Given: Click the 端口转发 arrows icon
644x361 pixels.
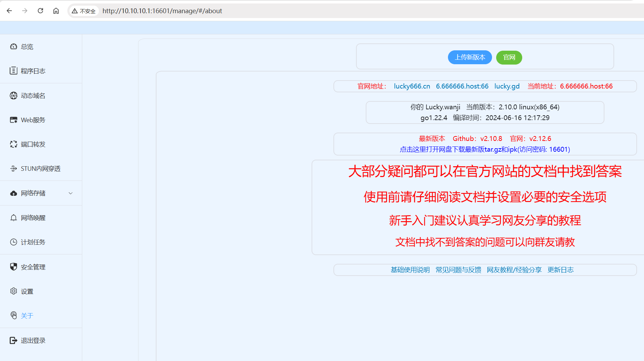Looking at the screenshot, I should pyautogui.click(x=14, y=144).
